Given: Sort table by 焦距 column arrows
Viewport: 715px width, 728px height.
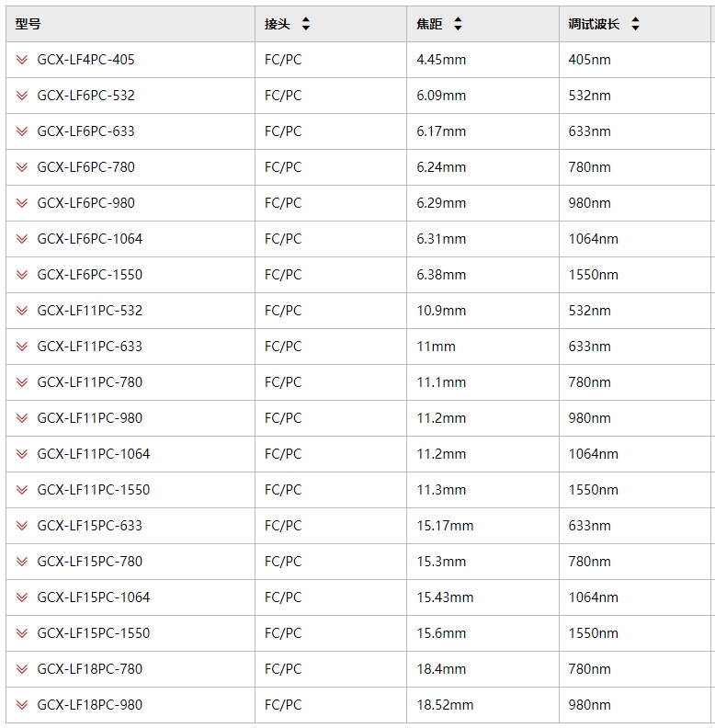Looking at the screenshot, I should [x=458, y=24].
